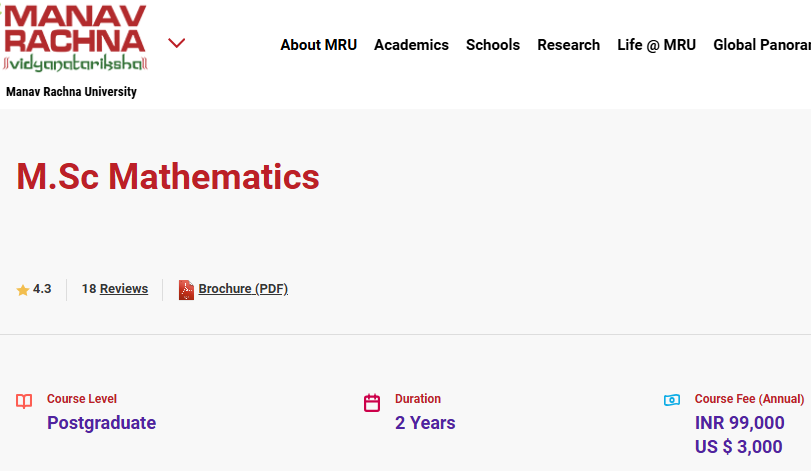
Task: Click the Course Level book icon
Action: tap(24, 402)
